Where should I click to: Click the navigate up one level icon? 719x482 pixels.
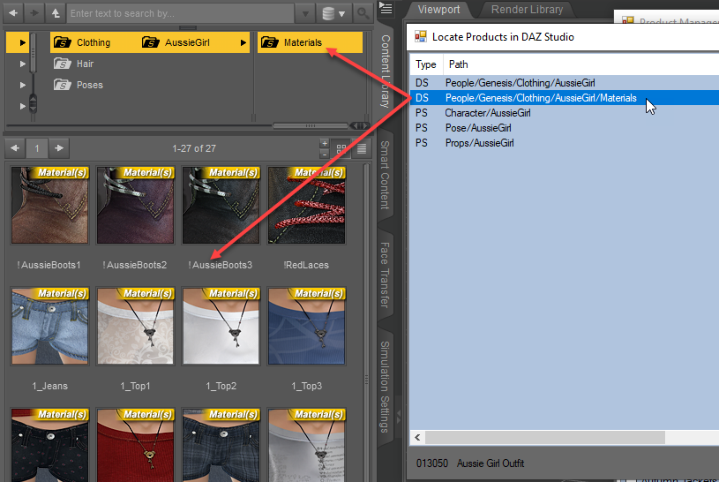click(55, 14)
